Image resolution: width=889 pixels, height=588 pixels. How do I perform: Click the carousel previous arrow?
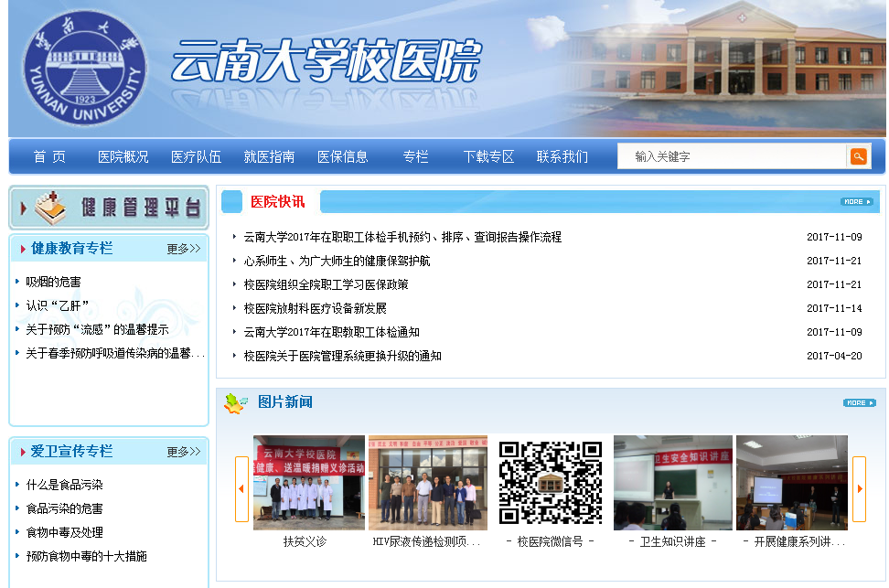click(x=242, y=488)
